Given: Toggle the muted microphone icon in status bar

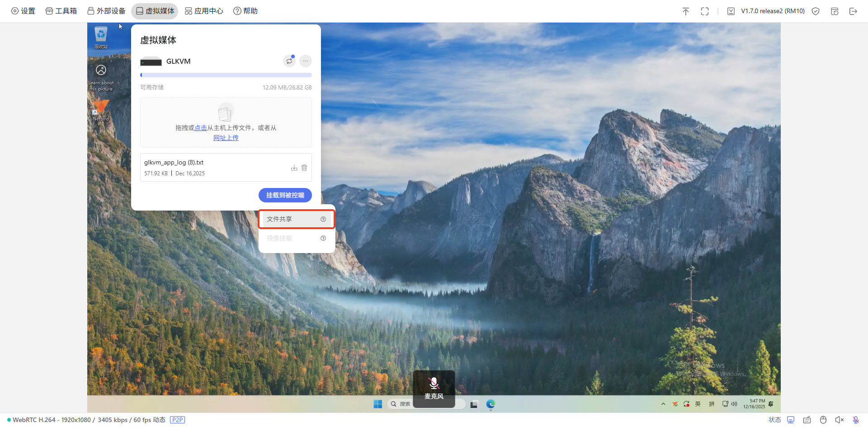Looking at the screenshot, I should [x=856, y=420].
